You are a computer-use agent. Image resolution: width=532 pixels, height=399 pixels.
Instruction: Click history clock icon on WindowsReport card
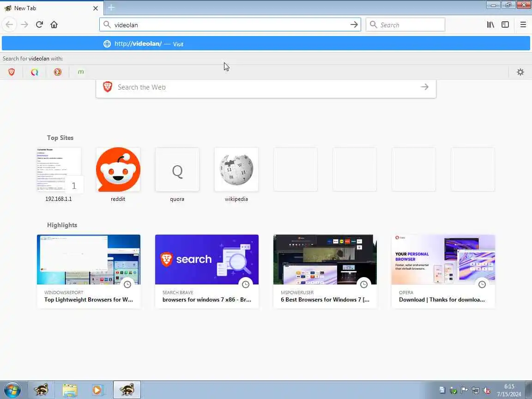[x=127, y=284]
